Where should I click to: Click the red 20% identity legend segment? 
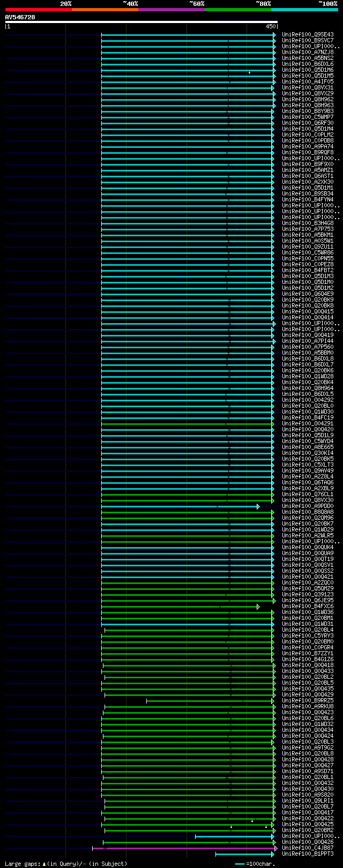coord(38,9)
